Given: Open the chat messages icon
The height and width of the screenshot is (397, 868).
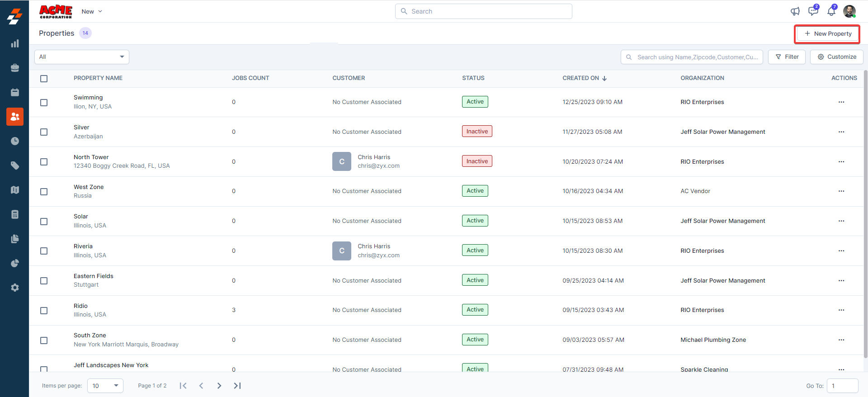Looking at the screenshot, I should [x=813, y=11].
